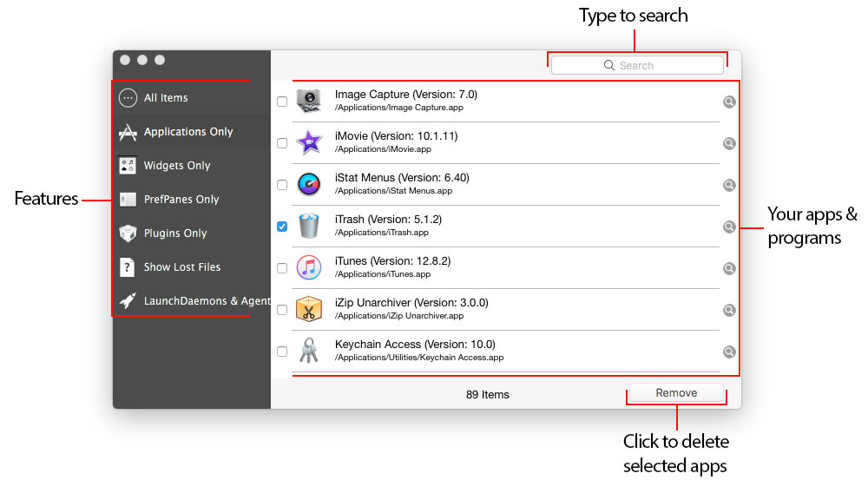The width and height of the screenshot is (868, 480).
Task: Select Plugins Only filter
Action: click(192, 233)
